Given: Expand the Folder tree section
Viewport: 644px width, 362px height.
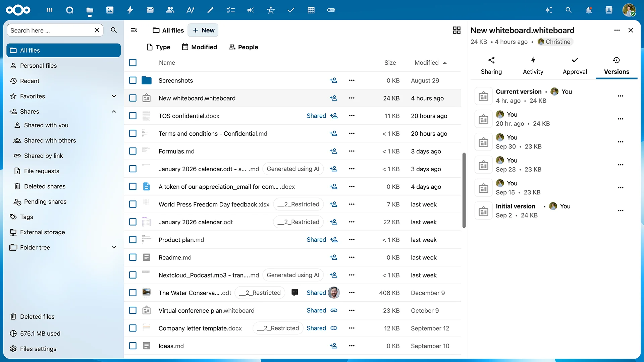Looking at the screenshot, I should click(x=114, y=247).
